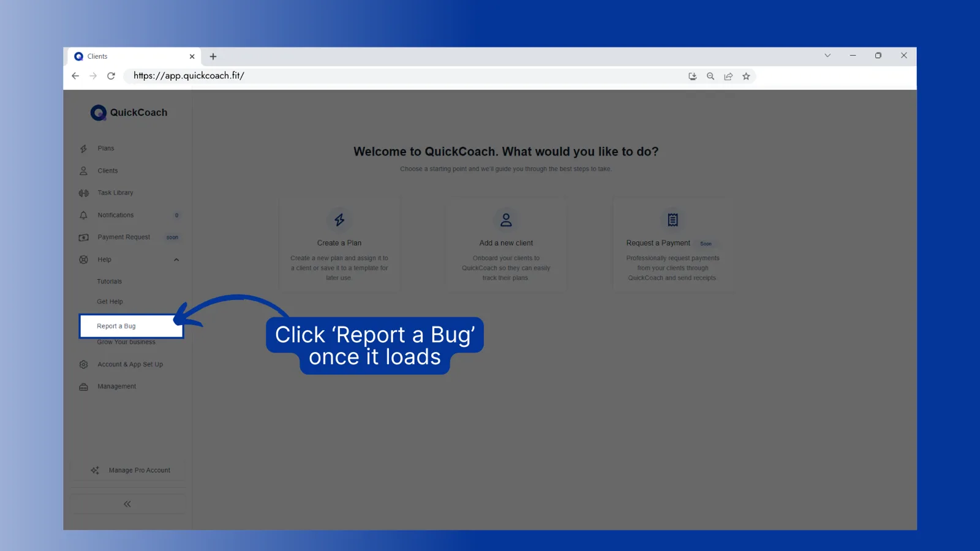This screenshot has height=551, width=980.
Task: Open the tab search dropdown chevron
Action: point(827,55)
